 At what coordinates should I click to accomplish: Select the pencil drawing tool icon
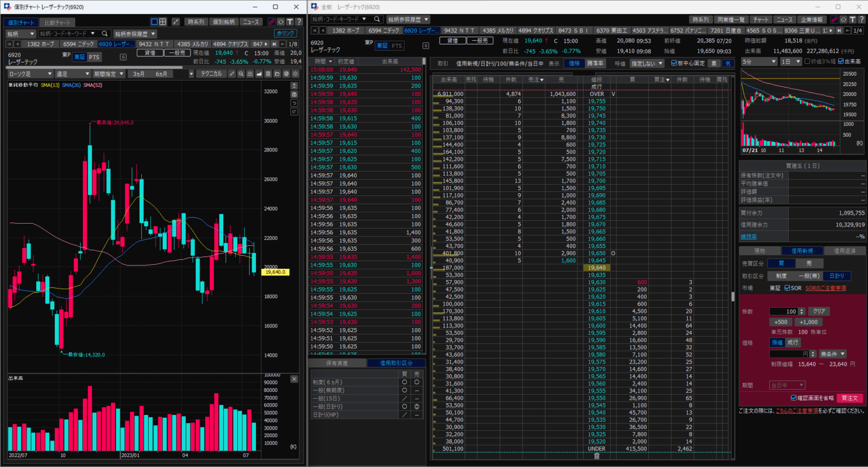(232, 74)
